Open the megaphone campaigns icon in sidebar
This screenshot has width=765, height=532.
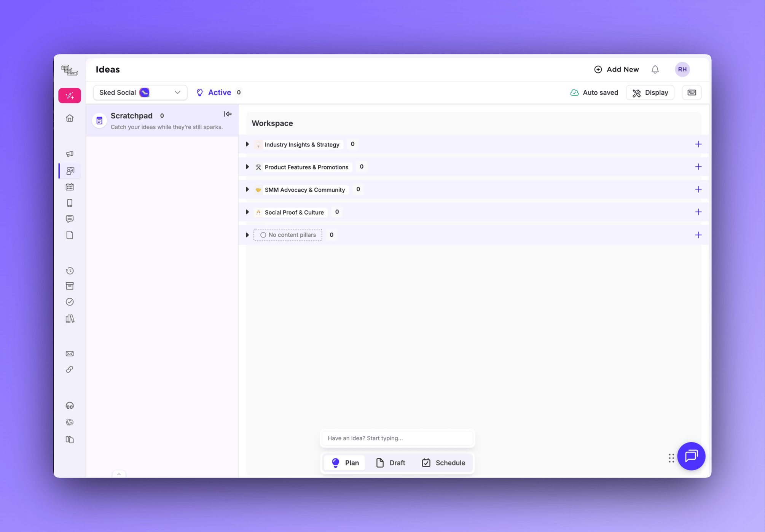tap(70, 154)
